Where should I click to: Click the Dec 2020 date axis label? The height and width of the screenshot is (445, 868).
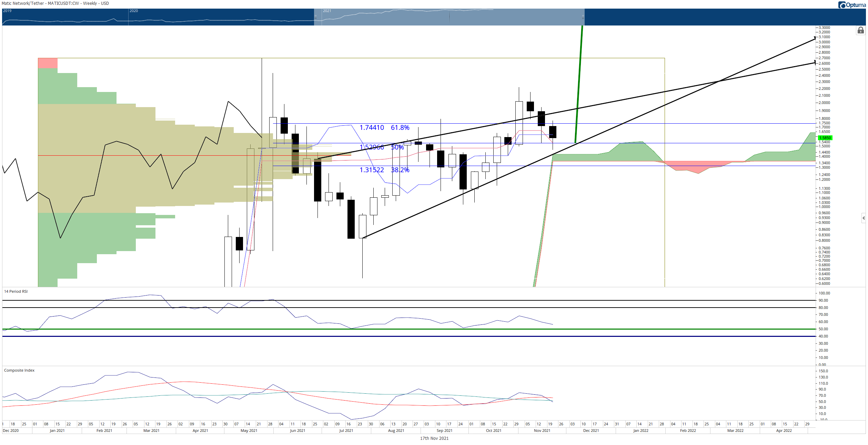[11, 431]
